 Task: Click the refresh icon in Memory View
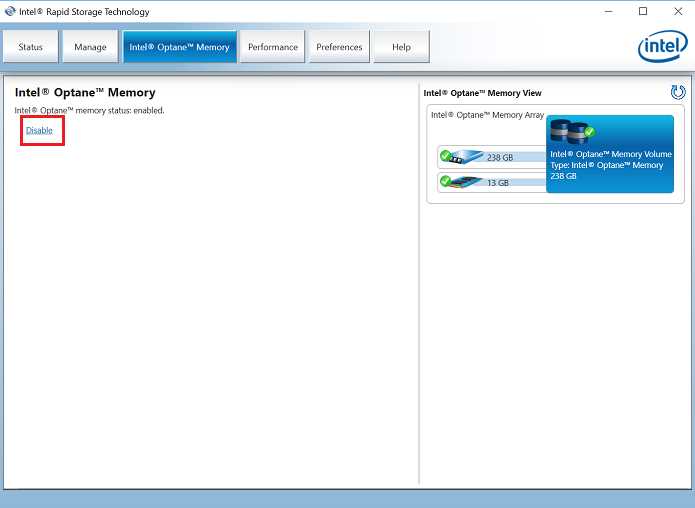[678, 92]
